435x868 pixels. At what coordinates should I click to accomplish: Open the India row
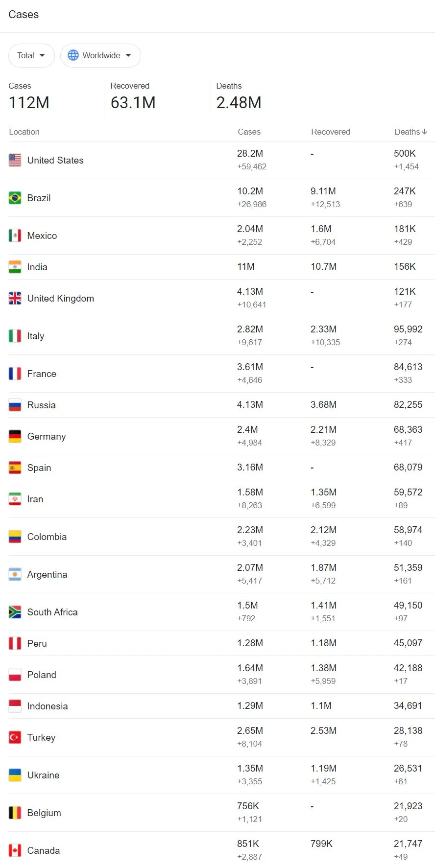(221, 267)
